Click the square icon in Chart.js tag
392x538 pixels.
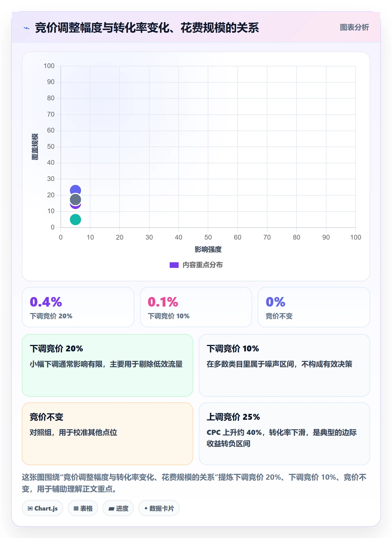(x=30, y=508)
